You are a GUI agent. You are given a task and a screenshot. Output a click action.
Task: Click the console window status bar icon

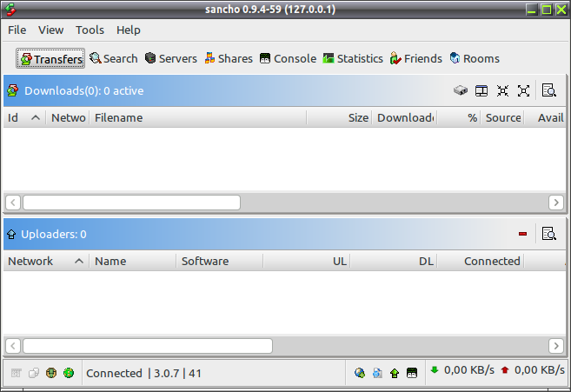(412, 373)
